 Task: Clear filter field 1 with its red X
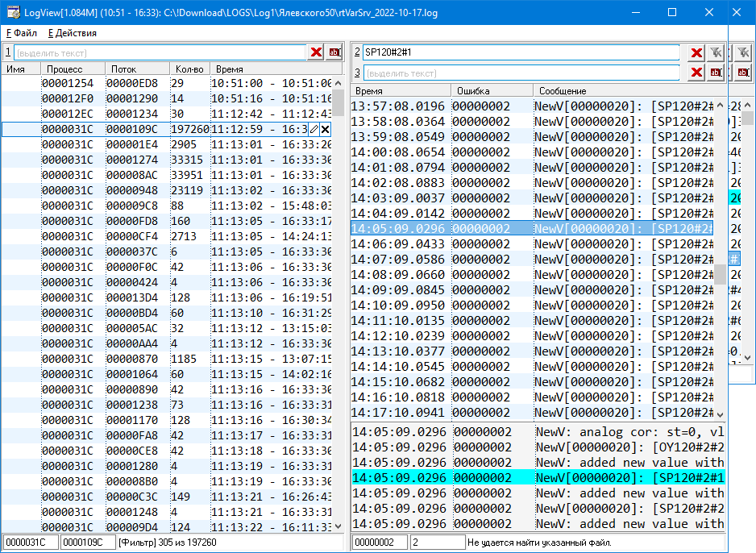pyautogui.click(x=316, y=52)
